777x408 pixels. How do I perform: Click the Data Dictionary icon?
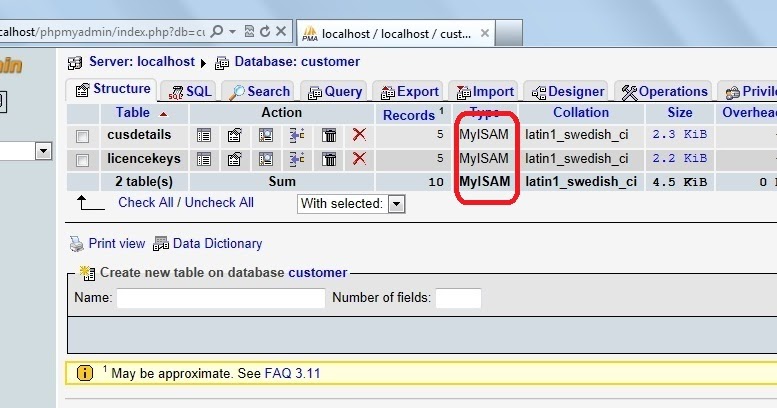pos(161,244)
